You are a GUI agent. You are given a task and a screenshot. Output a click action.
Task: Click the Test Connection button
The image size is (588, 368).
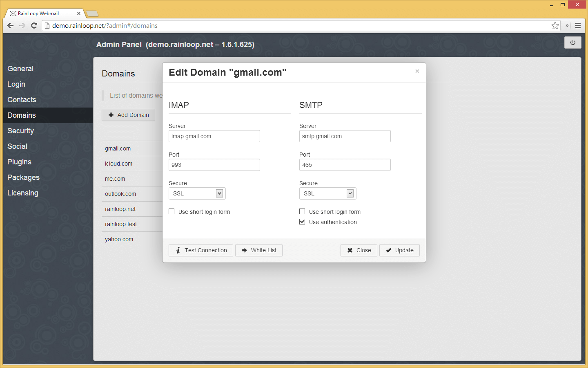201,250
